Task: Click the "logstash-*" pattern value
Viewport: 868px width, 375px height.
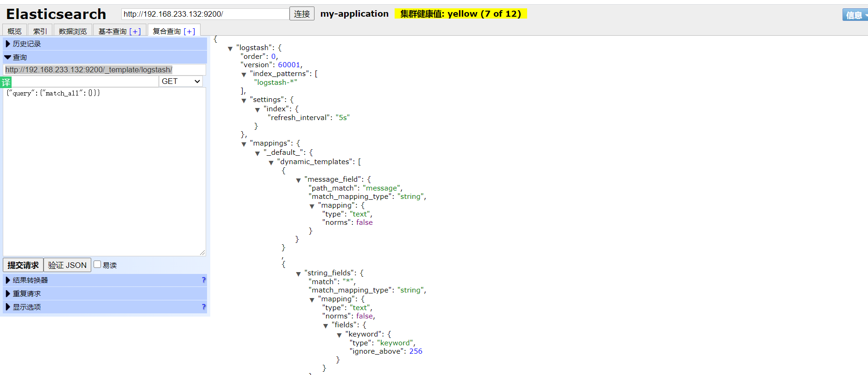Action: pos(276,83)
